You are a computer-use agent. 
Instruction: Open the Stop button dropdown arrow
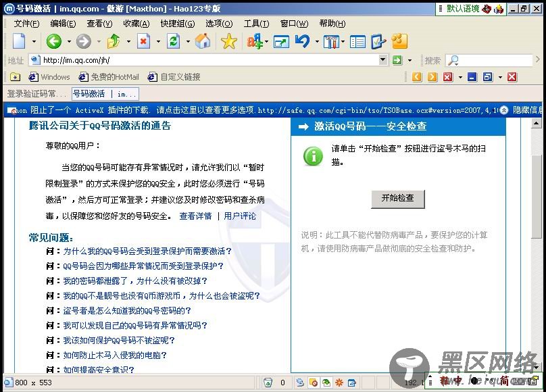coord(158,41)
